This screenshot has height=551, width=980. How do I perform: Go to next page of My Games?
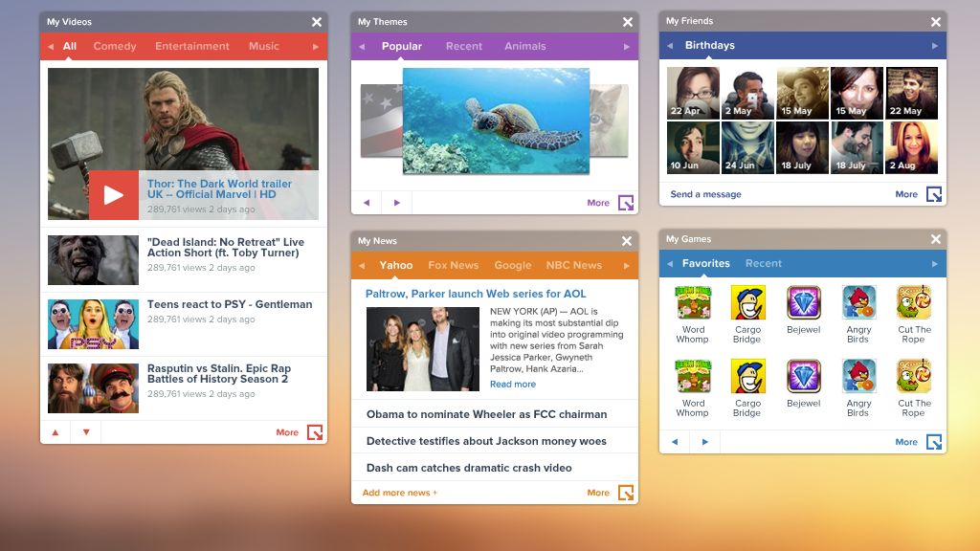click(705, 442)
